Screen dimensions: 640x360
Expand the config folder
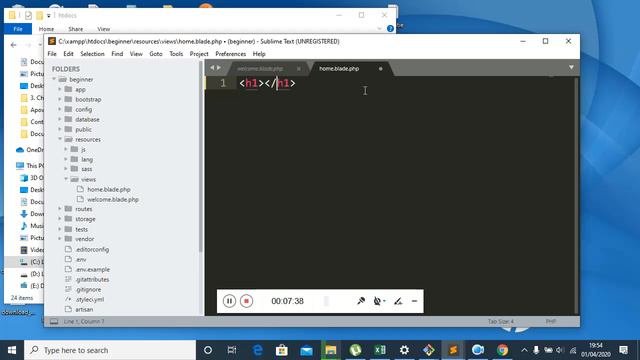pyautogui.click(x=60, y=109)
